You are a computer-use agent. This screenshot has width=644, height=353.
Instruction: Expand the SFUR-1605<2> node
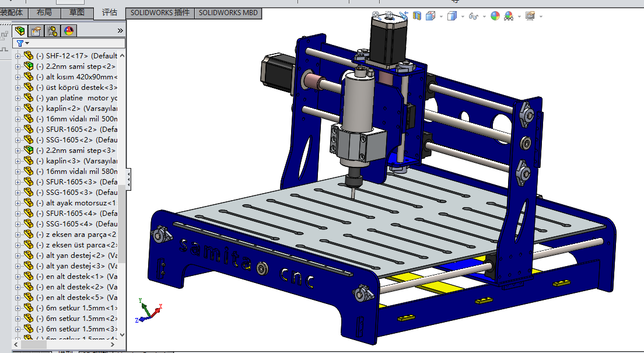pos(17,130)
